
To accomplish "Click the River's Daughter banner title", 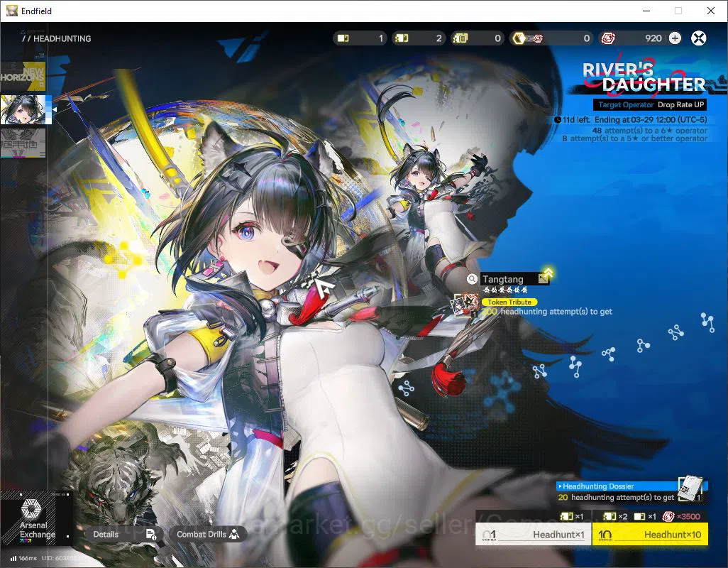I will (x=644, y=77).
